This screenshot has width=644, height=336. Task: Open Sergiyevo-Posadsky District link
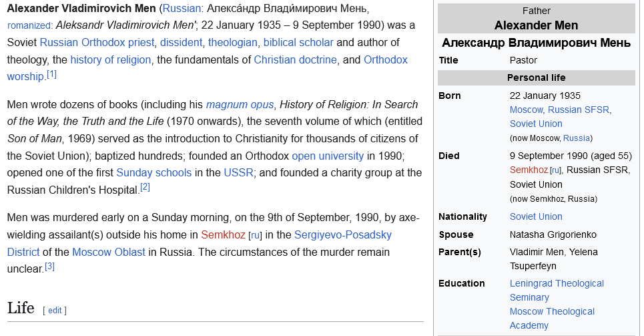343,235
